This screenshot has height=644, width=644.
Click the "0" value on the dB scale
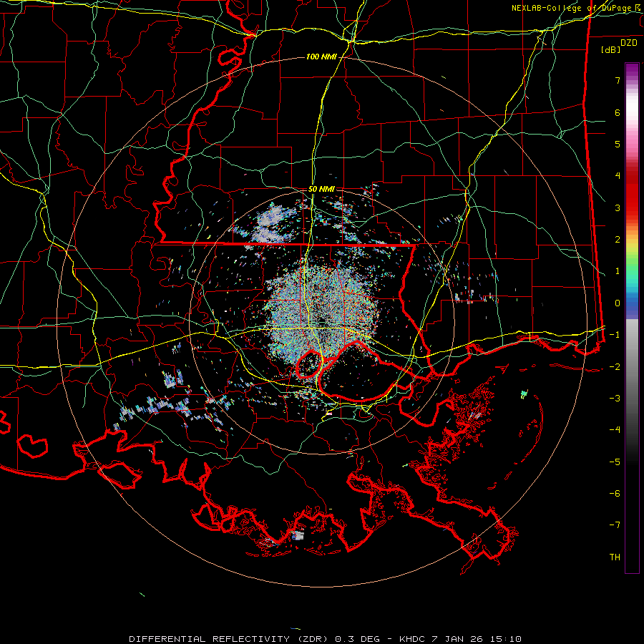(618, 303)
